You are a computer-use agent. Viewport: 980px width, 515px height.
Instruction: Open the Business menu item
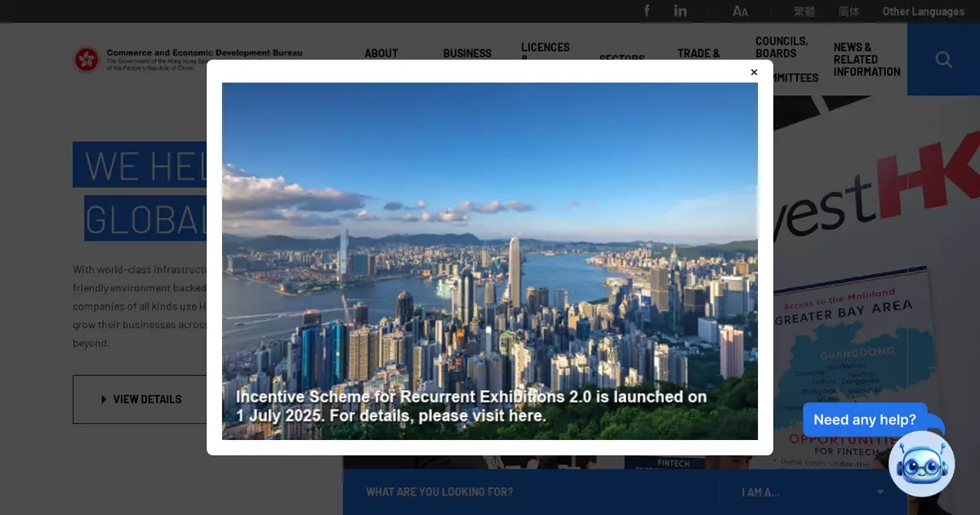click(x=467, y=53)
